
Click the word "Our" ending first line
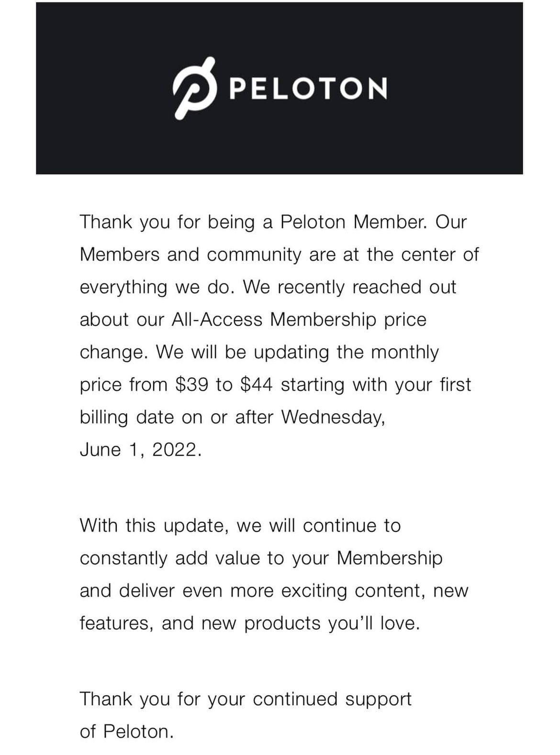450,222
